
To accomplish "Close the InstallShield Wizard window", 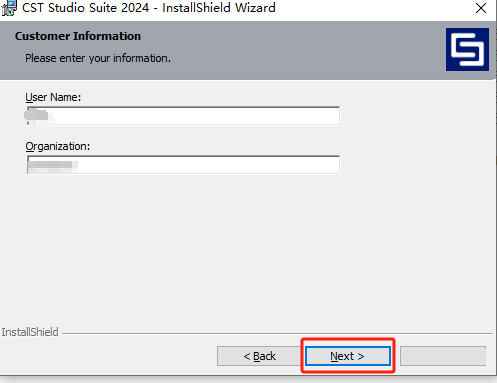I will point(481,8).
